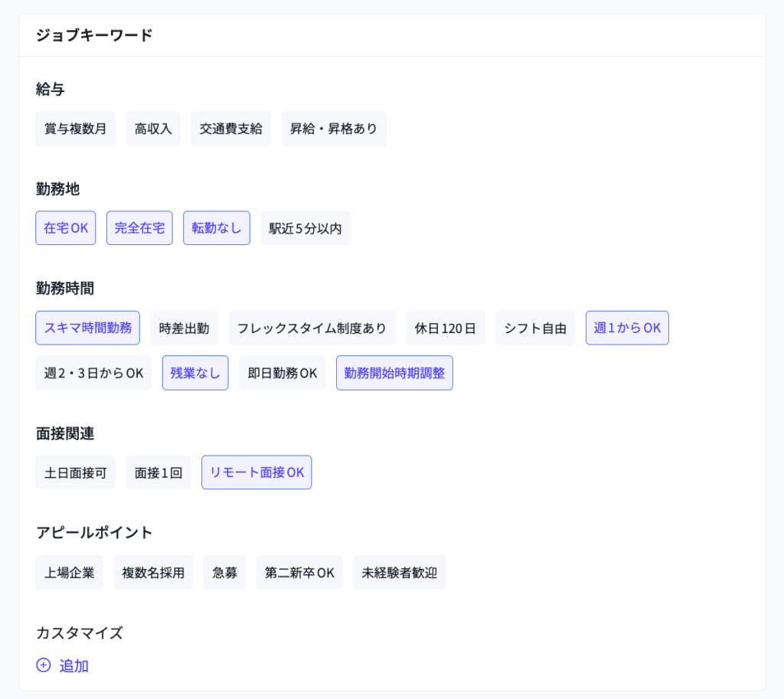Select the フレックスタイム制度あり tag

[x=312, y=328]
